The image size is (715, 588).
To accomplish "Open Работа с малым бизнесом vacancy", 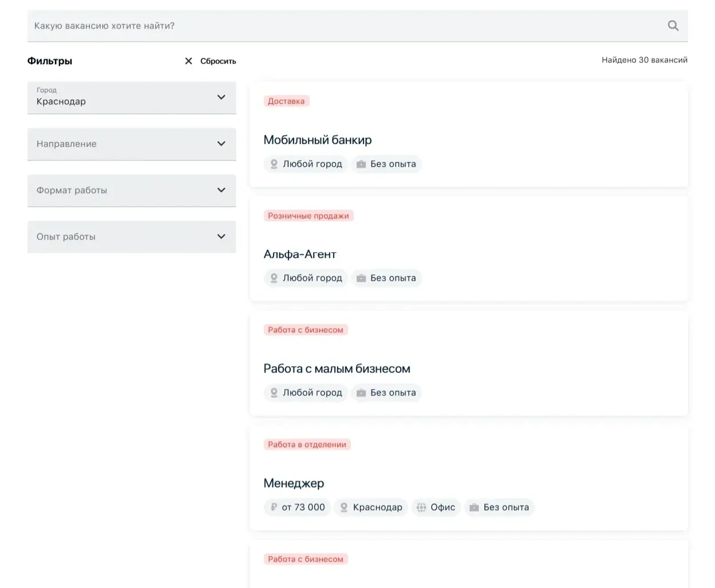I will click(x=337, y=369).
